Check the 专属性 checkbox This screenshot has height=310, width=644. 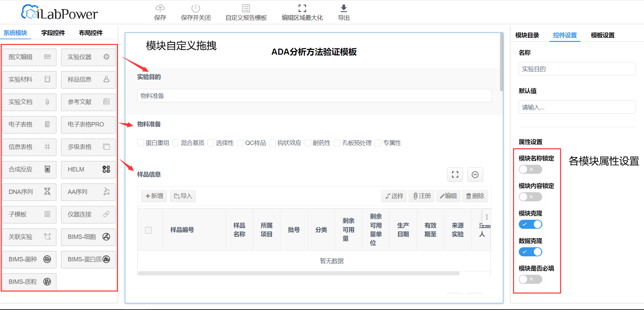click(378, 143)
